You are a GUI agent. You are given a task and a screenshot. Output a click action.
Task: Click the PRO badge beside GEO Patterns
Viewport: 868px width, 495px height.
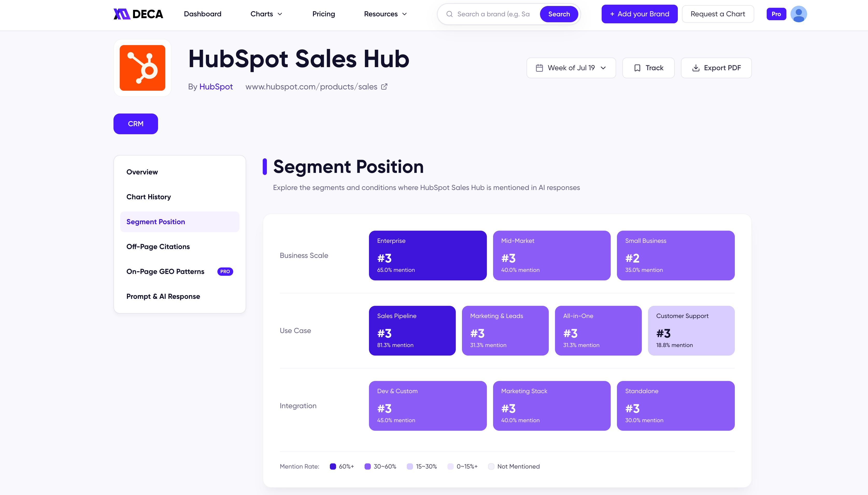pyautogui.click(x=225, y=272)
